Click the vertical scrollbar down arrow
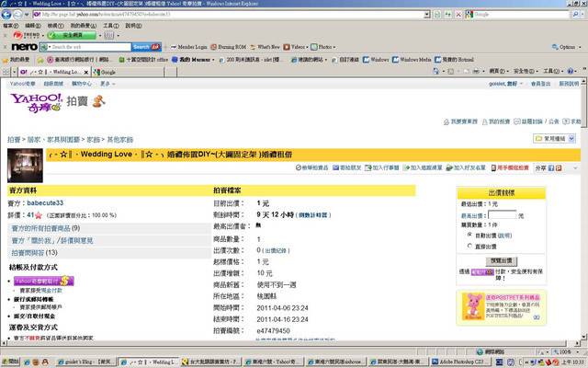 (x=584, y=337)
